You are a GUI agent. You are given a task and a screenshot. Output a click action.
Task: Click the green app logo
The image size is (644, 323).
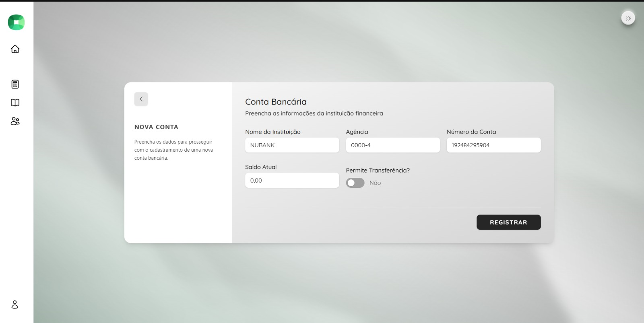[16, 22]
